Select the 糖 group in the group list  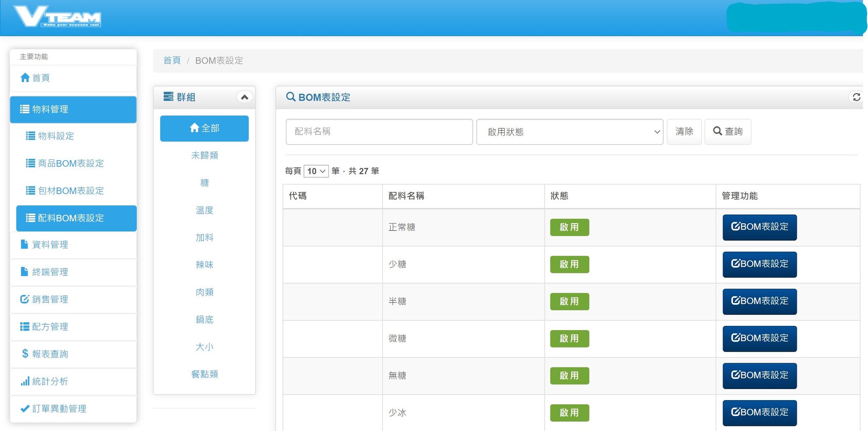pyautogui.click(x=205, y=183)
